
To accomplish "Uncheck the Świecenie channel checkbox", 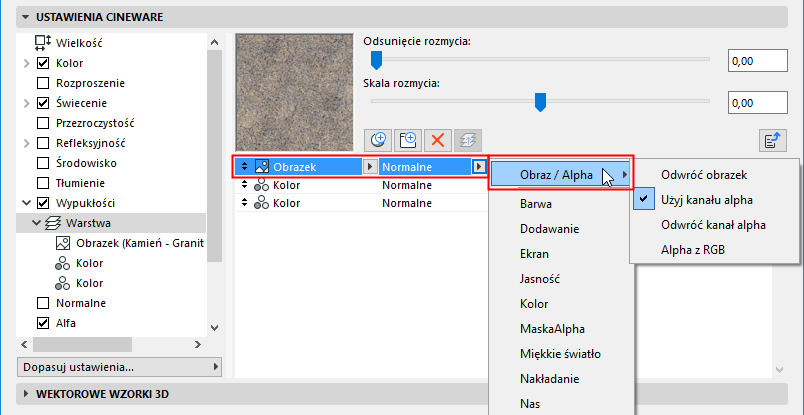I will point(44,103).
